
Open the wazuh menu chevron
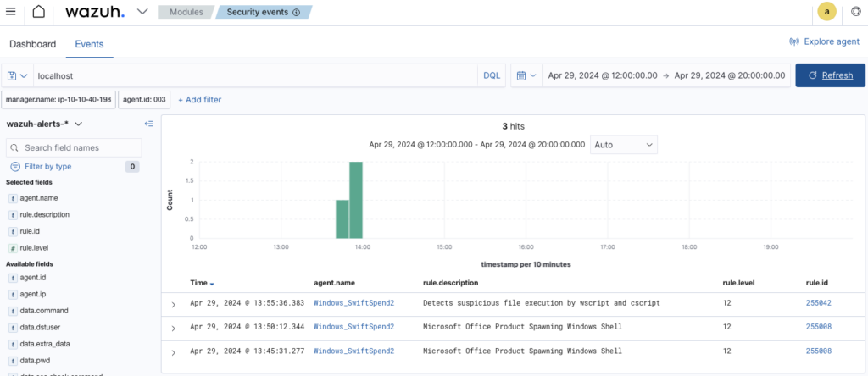(142, 12)
